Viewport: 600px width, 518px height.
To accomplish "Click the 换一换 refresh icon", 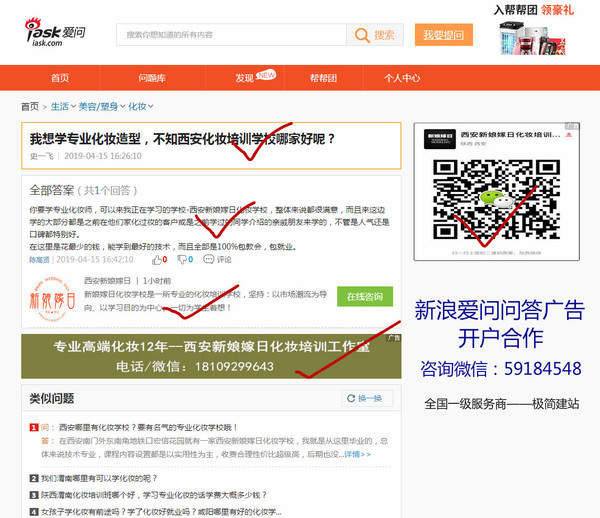I will point(351,398).
